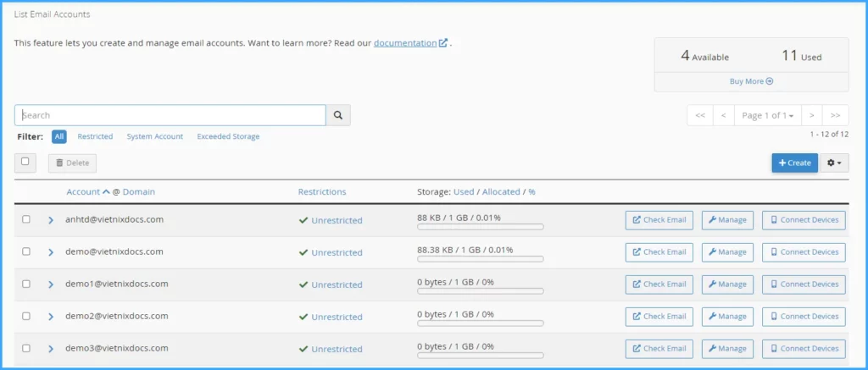Tick the select-all checkbox above the table
Image resolution: width=868 pixels, height=370 pixels.
point(25,162)
